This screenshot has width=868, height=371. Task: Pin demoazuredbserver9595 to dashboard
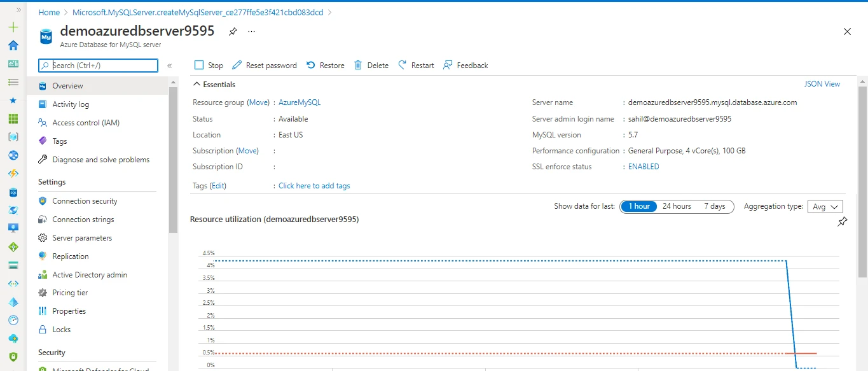pos(233,31)
